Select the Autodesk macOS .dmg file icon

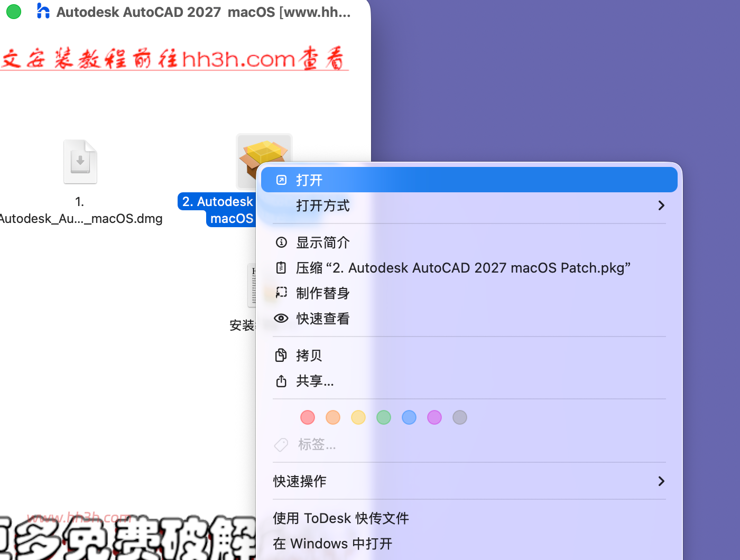80,162
